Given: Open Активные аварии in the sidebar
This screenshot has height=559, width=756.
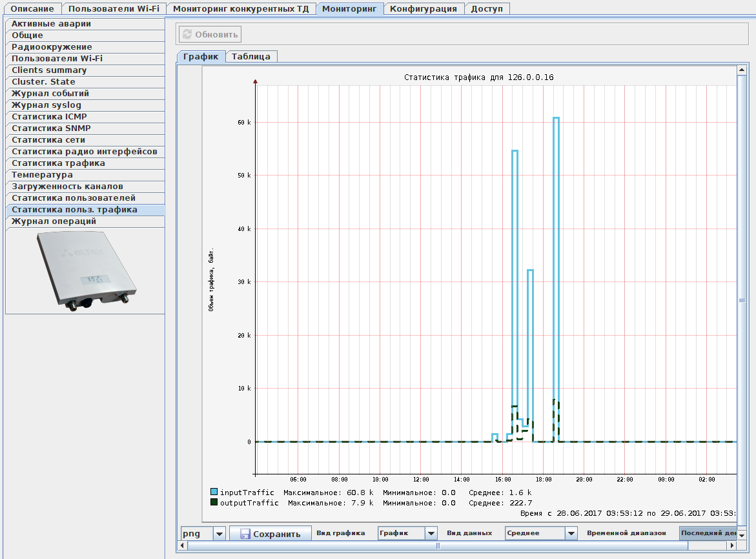Looking at the screenshot, I should coord(52,24).
